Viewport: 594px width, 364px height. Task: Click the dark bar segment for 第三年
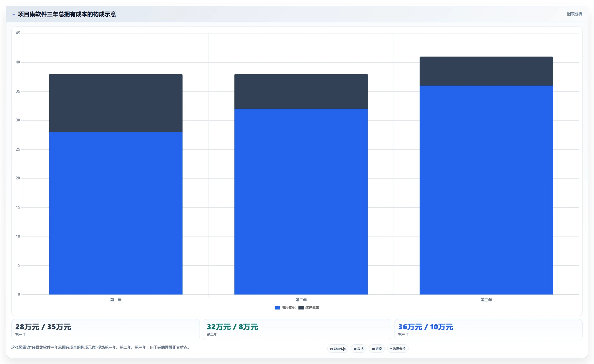click(x=486, y=71)
